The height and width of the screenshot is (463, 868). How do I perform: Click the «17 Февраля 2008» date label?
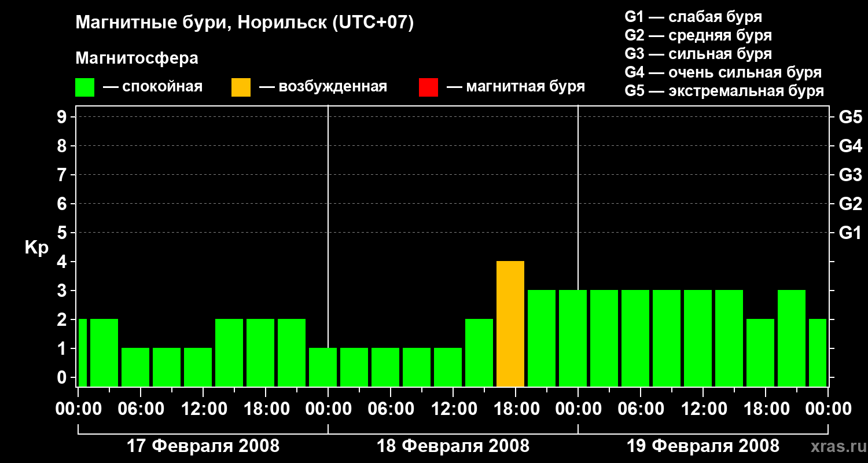pyautogui.click(x=203, y=446)
